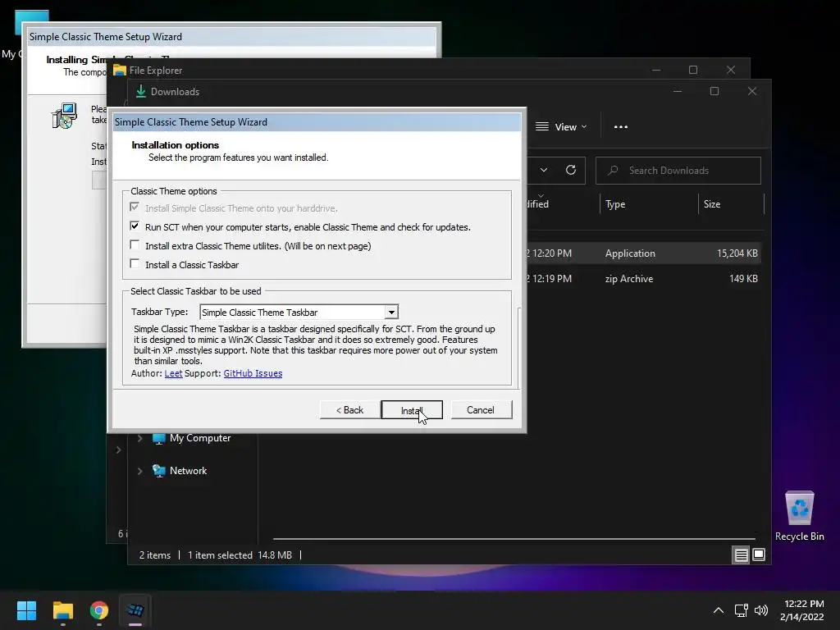Click the 15,204 KB size cell
The height and width of the screenshot is (630, 840).
pyautogui.click(x=737, y=253)
